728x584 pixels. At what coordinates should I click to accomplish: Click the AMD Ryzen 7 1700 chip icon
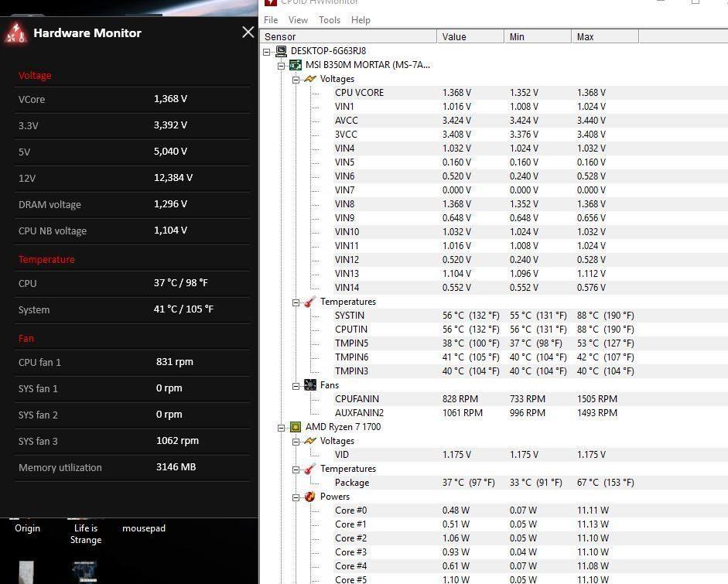[296, 427]
